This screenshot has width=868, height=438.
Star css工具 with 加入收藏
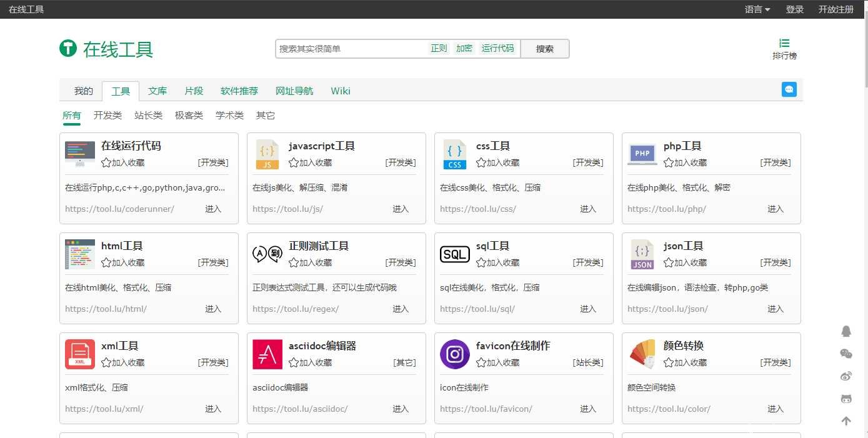point(498,162)
